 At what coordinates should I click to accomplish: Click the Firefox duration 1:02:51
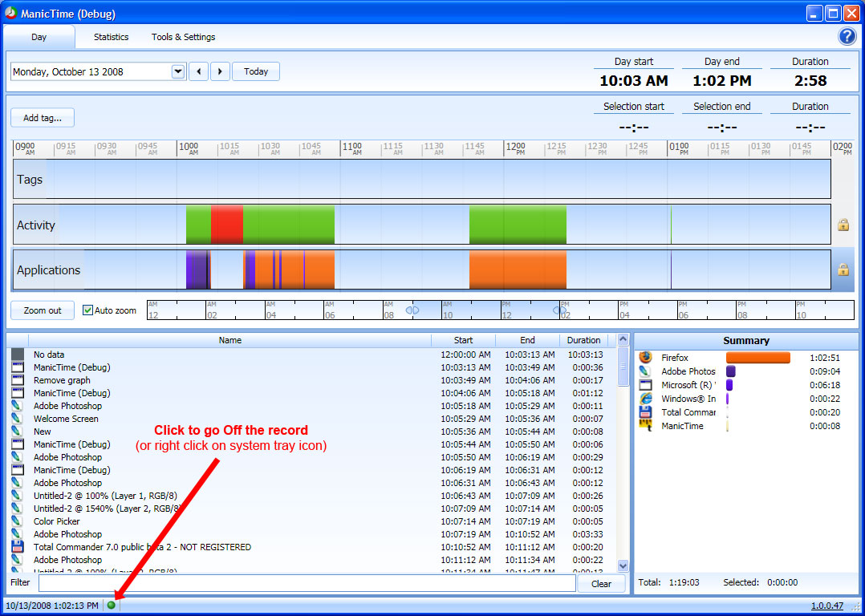[x=825, y=358]
